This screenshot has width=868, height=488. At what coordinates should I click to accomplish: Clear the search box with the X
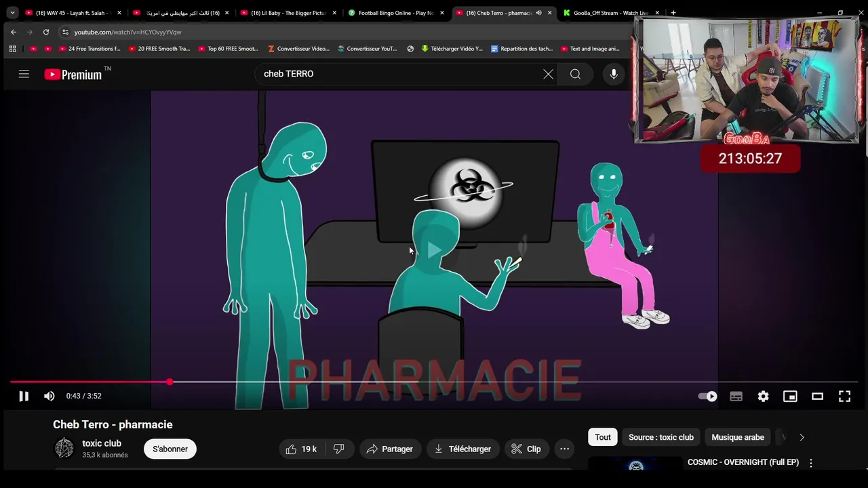pyautogui.click(x=548, y=74)
